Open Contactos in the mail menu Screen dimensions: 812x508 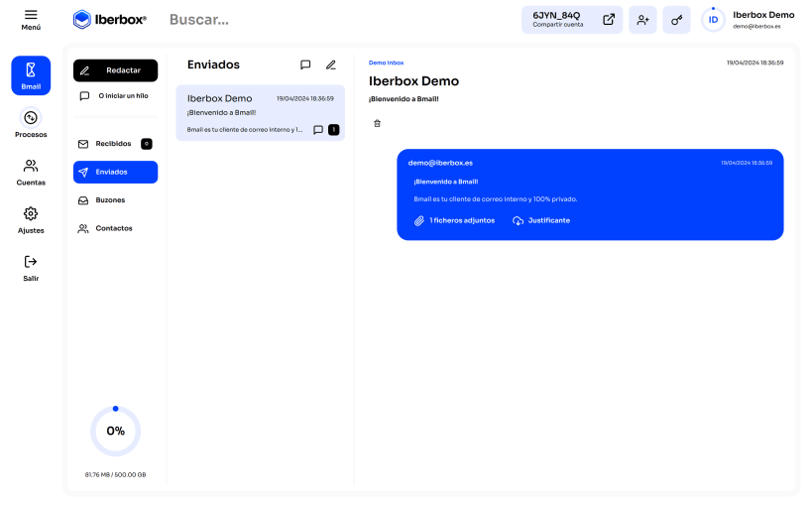115,228
